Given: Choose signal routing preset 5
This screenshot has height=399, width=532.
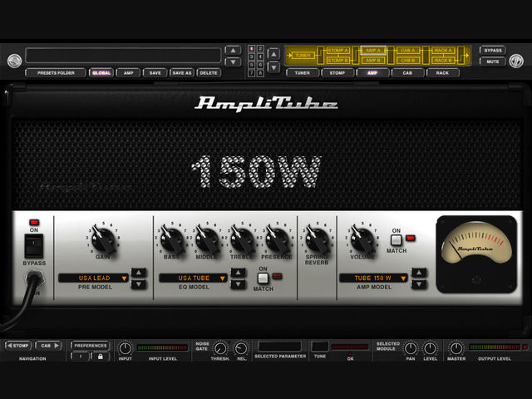Looking at the screenshot, I should click(x=251, y=65).
